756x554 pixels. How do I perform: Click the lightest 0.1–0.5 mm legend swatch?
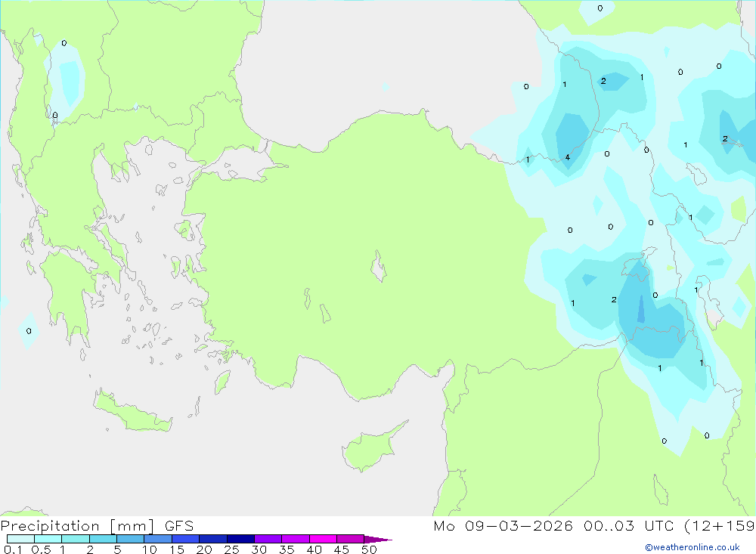20,539
